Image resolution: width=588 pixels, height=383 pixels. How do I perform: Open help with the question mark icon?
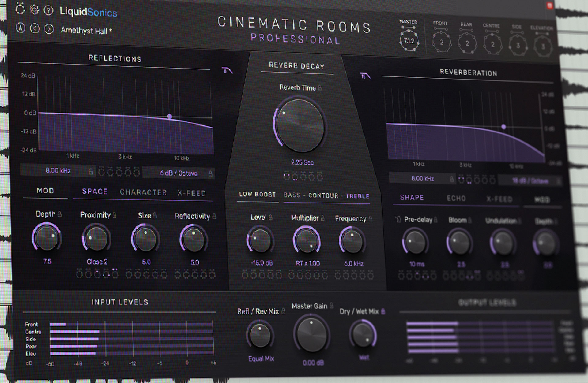[x=48, y=10]
